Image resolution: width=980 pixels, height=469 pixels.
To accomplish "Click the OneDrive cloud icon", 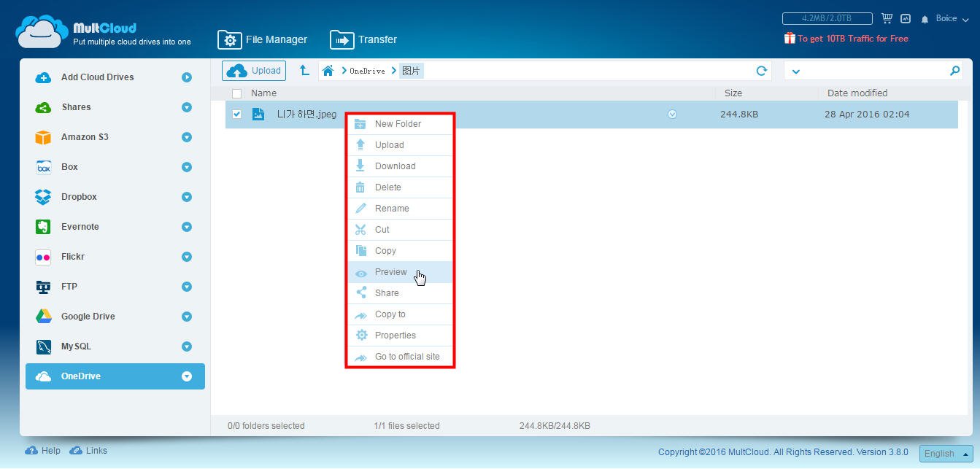I will [x=43, y=376].
